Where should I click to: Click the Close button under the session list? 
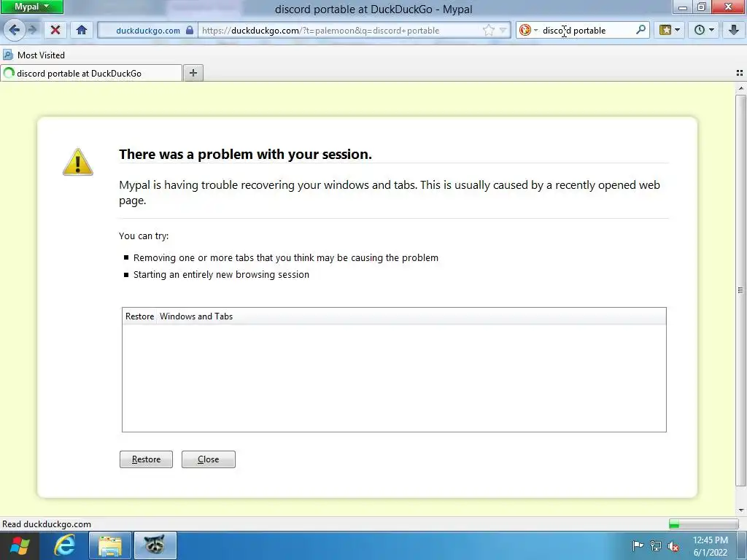click(208, 459)
